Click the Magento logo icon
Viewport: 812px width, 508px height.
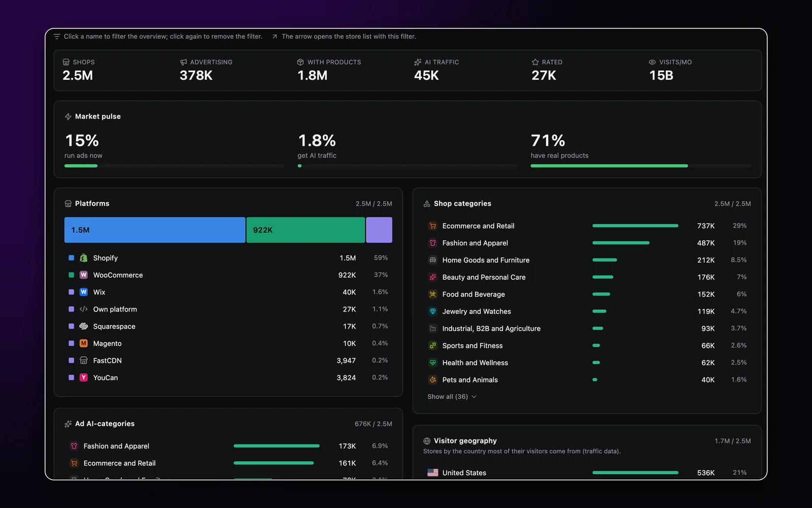(84, 343)
